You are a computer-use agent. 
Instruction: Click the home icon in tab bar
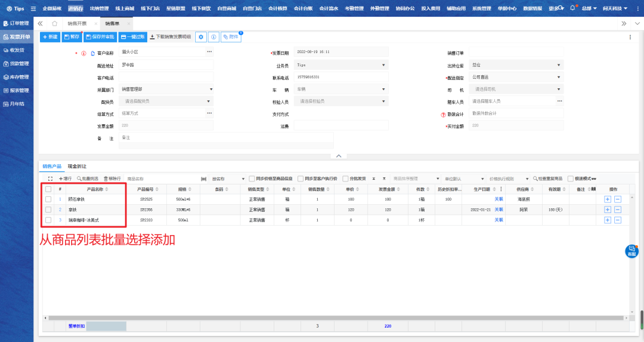[55, 23]
